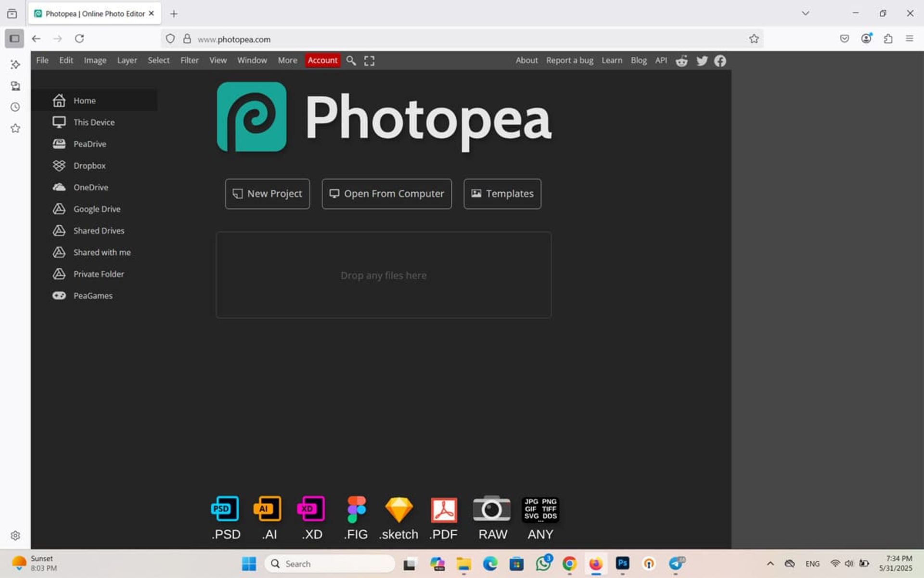Viewport: 924px width, 578px height.
Task: Show hidden system tray icons chevron
Action: 770,564
